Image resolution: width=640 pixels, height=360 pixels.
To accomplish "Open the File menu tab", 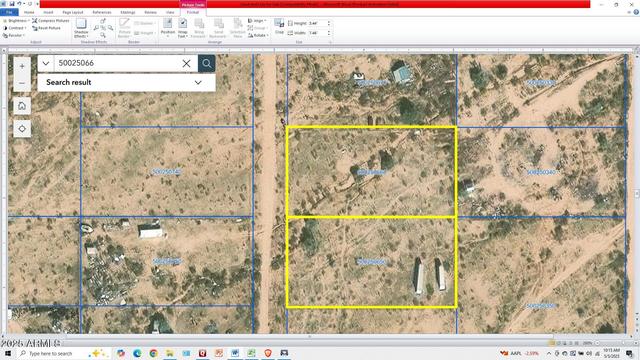I will point(9,13).
